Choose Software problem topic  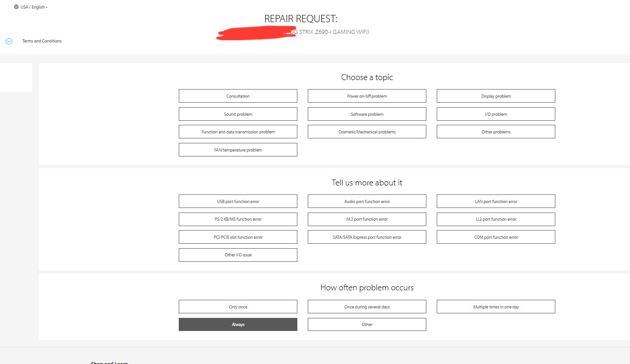pyautogui.click(x=367, y=114)
